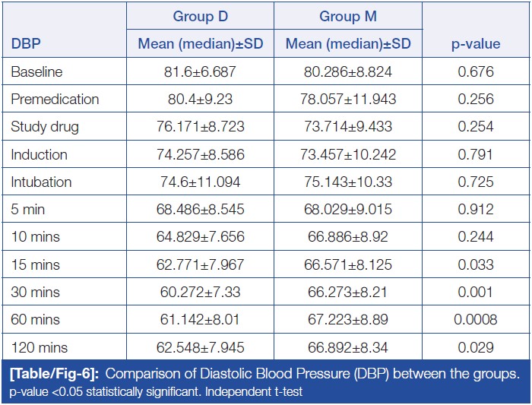Image resolution: width=532 pixels, height=405 pixels.
Task: Select the 60 mins row label
Action: point(34,320)
